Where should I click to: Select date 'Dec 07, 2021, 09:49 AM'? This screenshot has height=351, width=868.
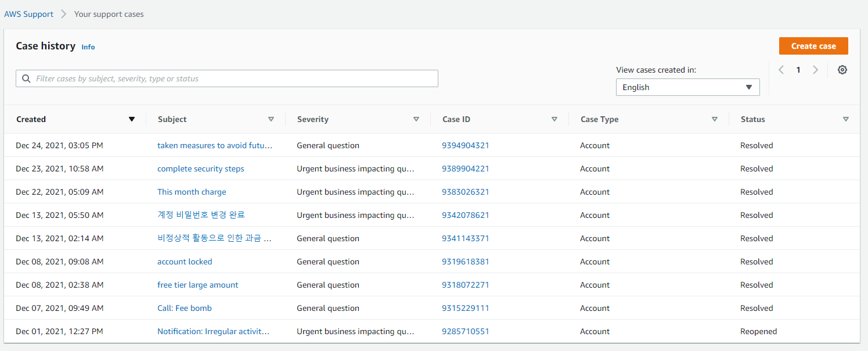[59, 308]
